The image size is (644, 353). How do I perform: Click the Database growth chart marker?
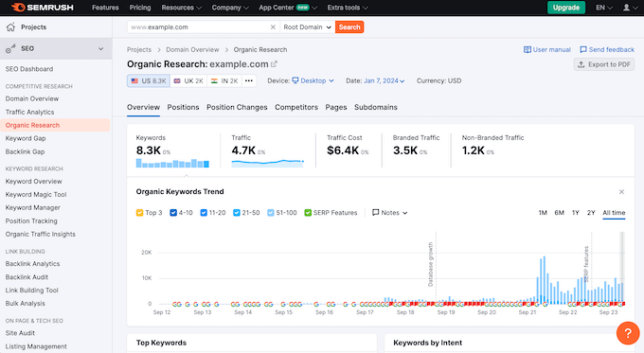431,264
